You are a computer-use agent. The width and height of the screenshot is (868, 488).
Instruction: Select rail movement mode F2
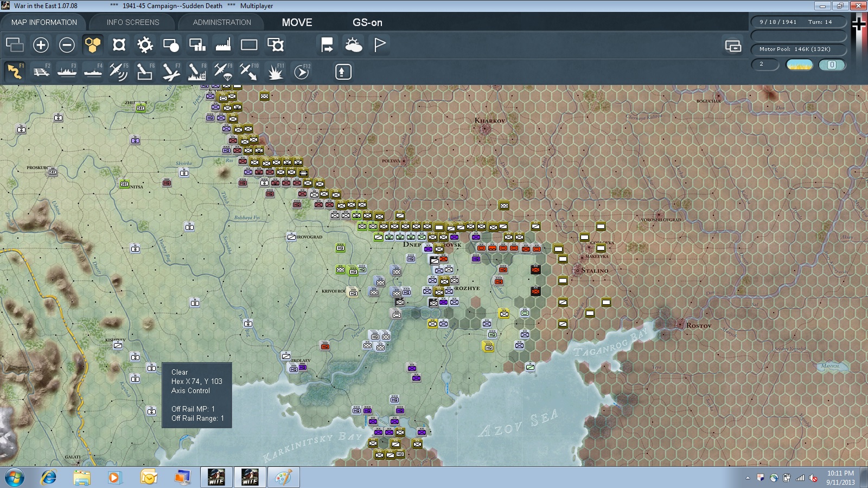tap(41, 72)
